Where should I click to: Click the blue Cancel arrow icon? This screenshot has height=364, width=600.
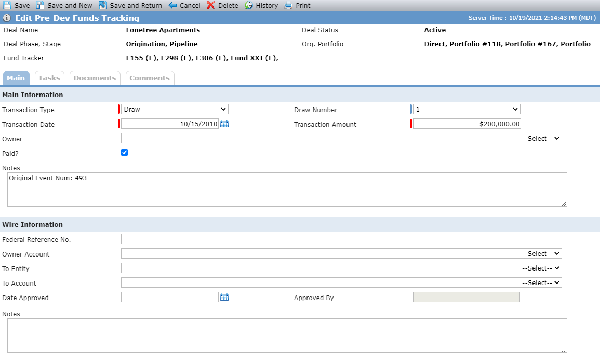(x=172, y=5)
